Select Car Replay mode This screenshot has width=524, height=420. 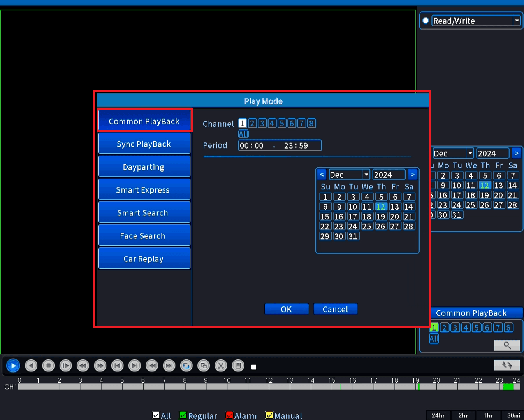coord(144,259)
